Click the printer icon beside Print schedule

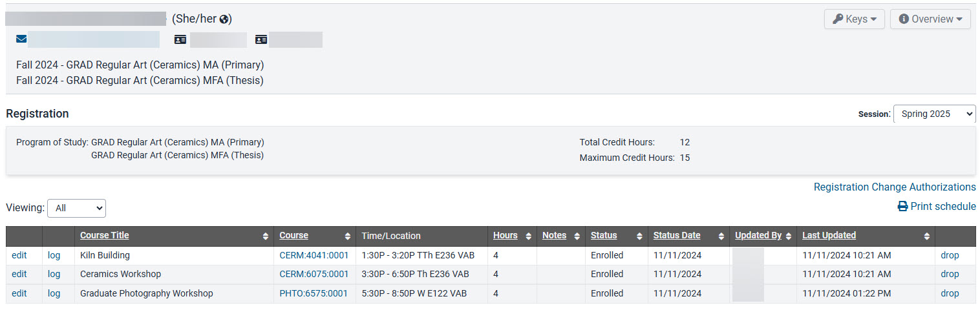click(902, 207)
